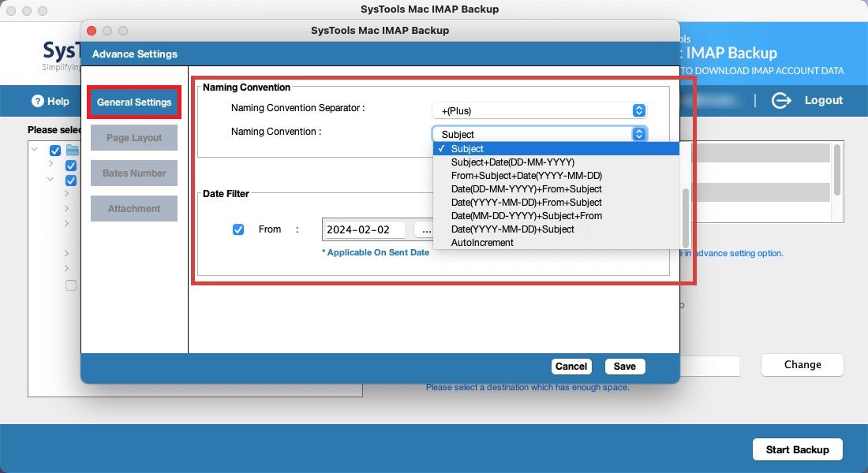Viewport: 868px width, 473px height.
Task: Click the From date field 2024-02-02
Action: click(365, 229)
